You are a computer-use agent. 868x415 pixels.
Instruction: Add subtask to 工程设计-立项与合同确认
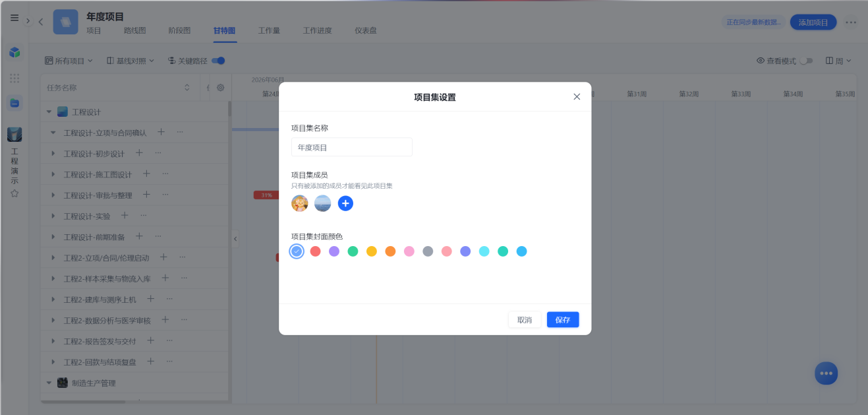(161, 132)
